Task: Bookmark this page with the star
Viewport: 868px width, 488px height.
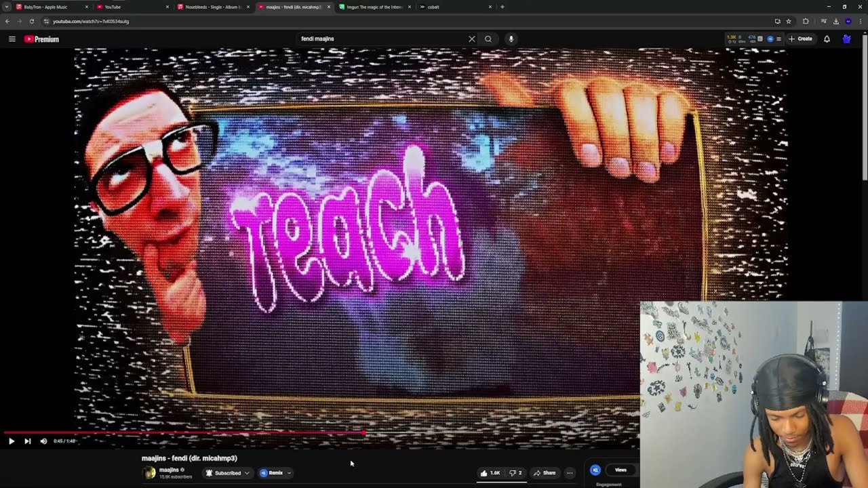Action: tap(789, 21)
